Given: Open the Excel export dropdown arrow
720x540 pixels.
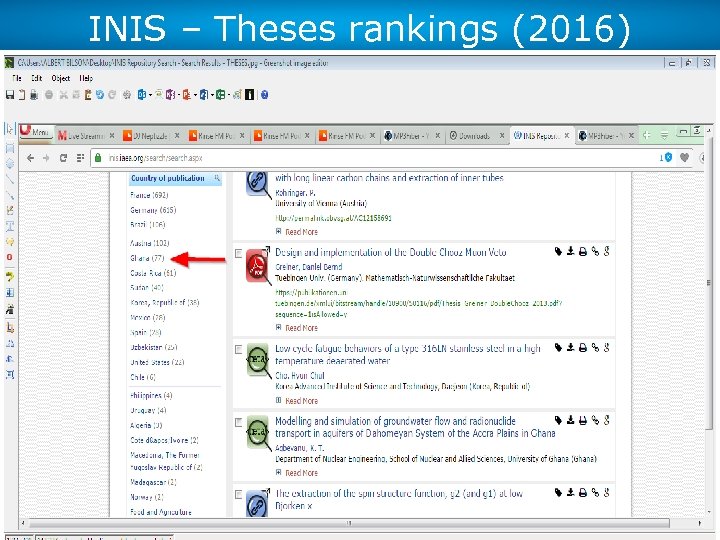Looking at the screenshot, I should 229,95.
